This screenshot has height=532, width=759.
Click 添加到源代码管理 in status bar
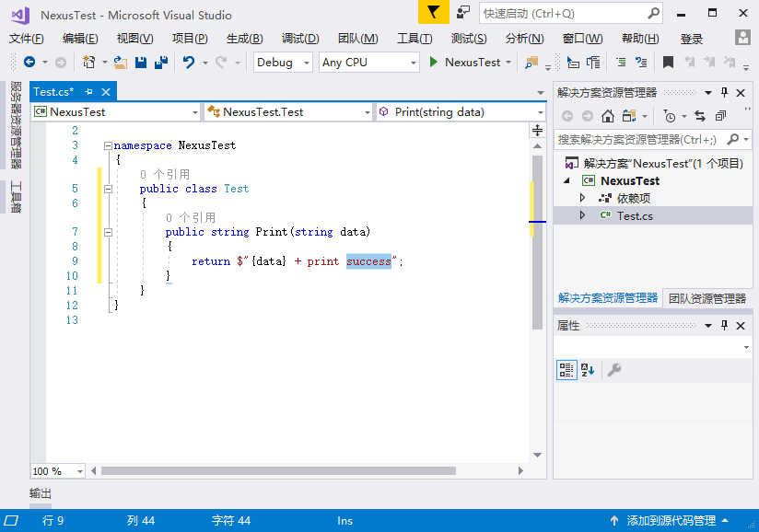(x=671, y=520)
